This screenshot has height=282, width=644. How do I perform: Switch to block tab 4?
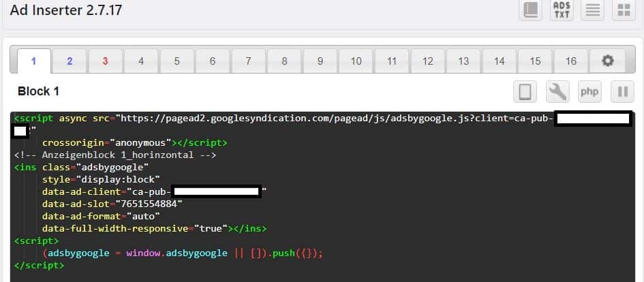coord(141,61)
